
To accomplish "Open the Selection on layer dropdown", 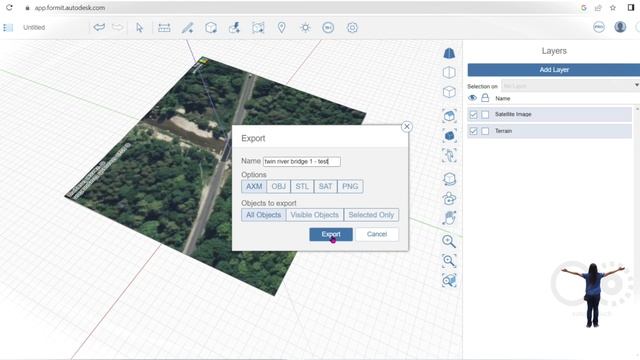I will (570, 86).
